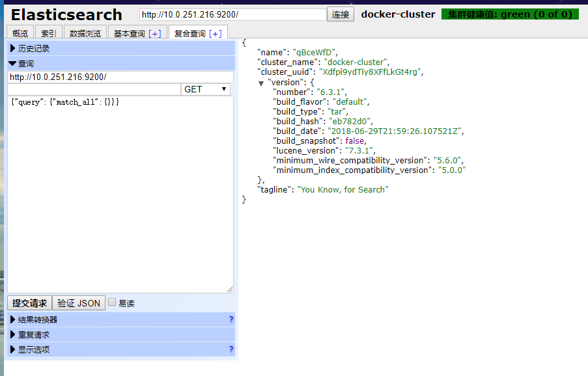The image size is (588, 376).
Task: Toggle the 易读 pretty checkbox
Action: 112,302
